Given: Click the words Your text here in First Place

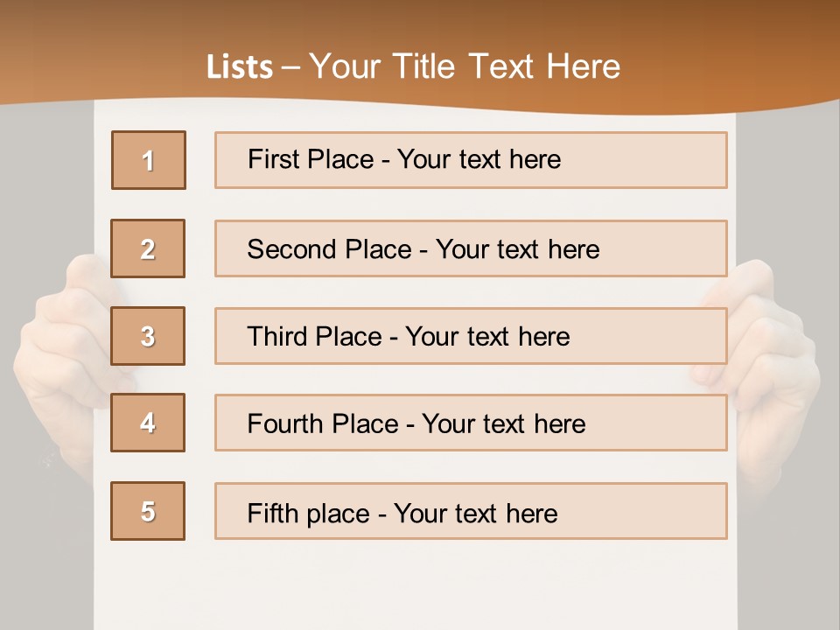Looking at the screenshot, I should click(x=479, y=159).
